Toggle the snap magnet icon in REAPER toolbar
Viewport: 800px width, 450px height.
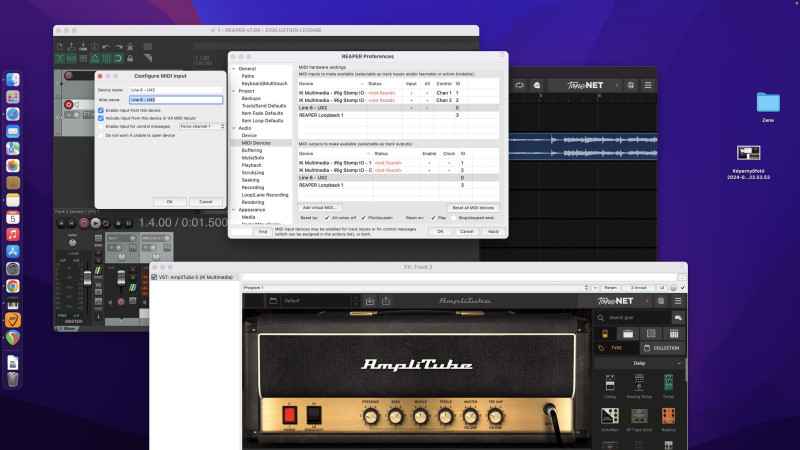coord(118,59)
